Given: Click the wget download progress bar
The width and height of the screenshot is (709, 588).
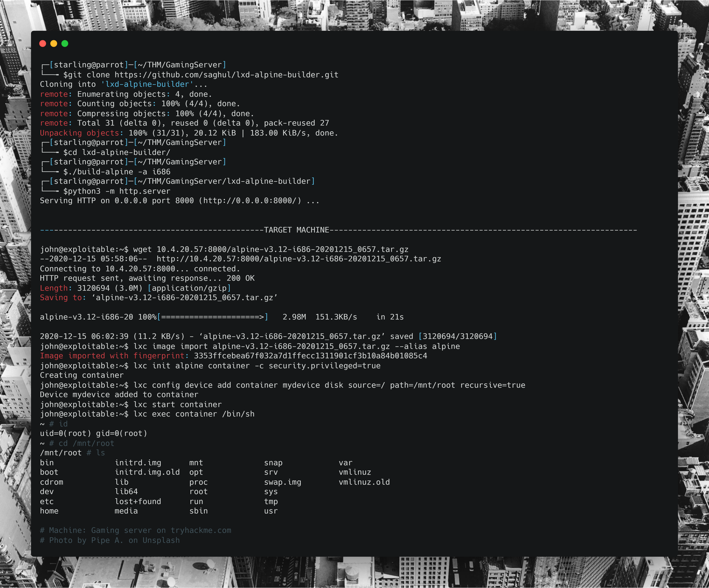Looking at the screenshot, I should tap(212, 317).
